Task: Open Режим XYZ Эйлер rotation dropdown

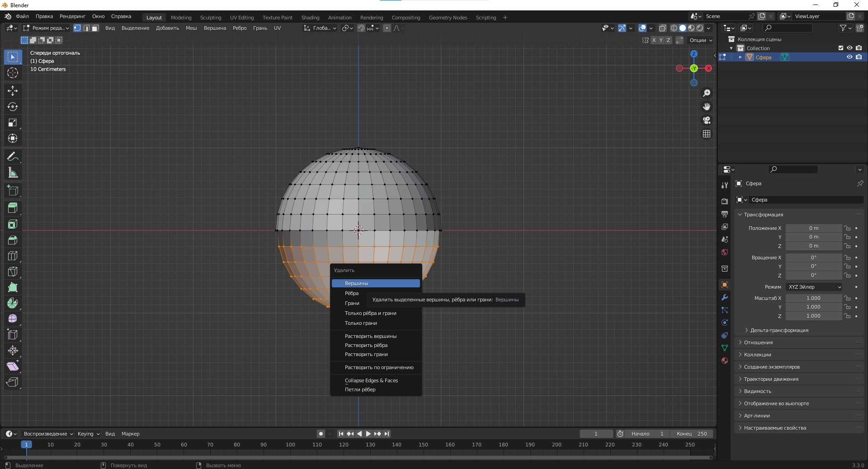Action: tap(815, 287)
